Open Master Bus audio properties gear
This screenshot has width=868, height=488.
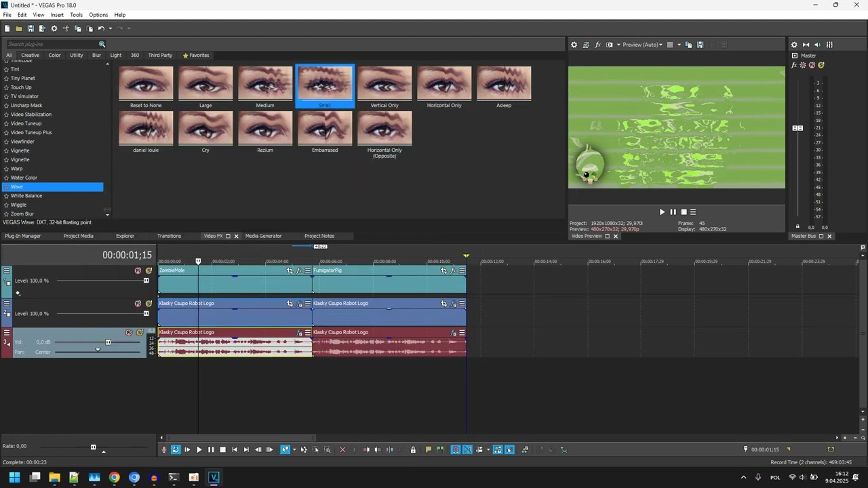pos(795,45)
